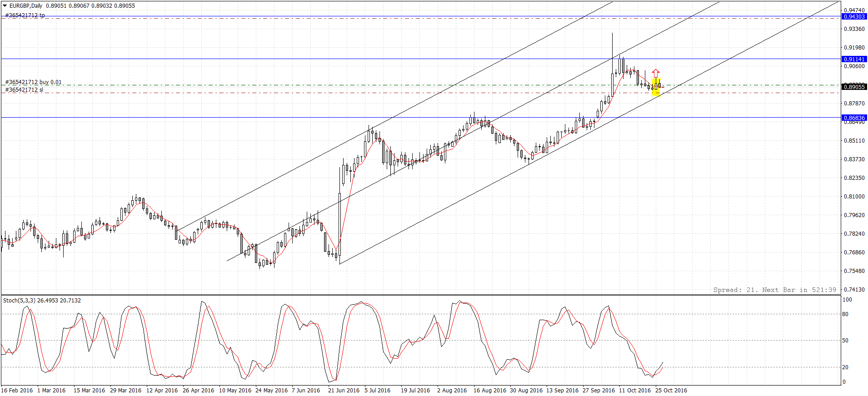Click the 15 Mar 2016 date label
This screenshot has height=396, width=868.
coord(89,391)
